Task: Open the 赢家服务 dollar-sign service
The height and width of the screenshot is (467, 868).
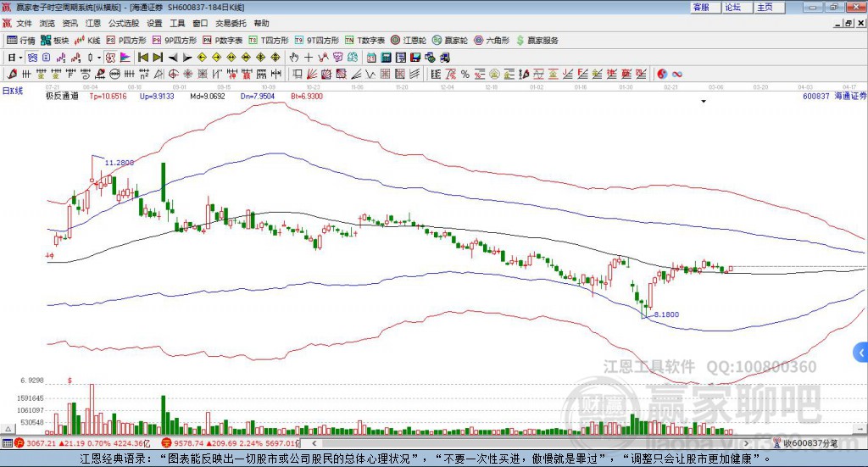Action: coord(537,41)
